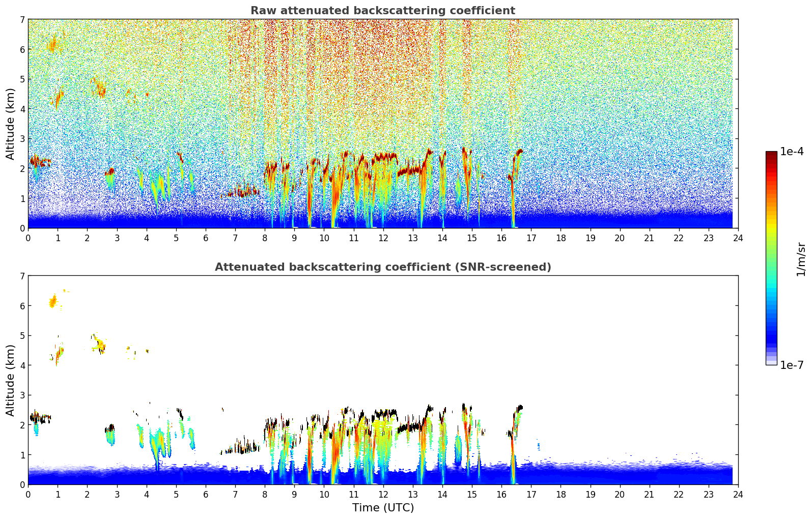Click the top plot's 'Altitude (km)' label
Viewport: 812px width, 519px height.
coord(11,124)
